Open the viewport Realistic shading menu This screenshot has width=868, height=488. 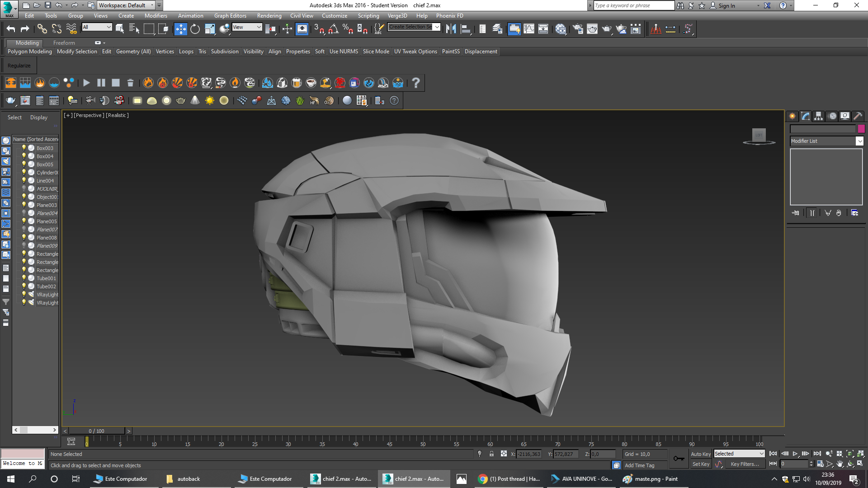click(x=118, y=115)
